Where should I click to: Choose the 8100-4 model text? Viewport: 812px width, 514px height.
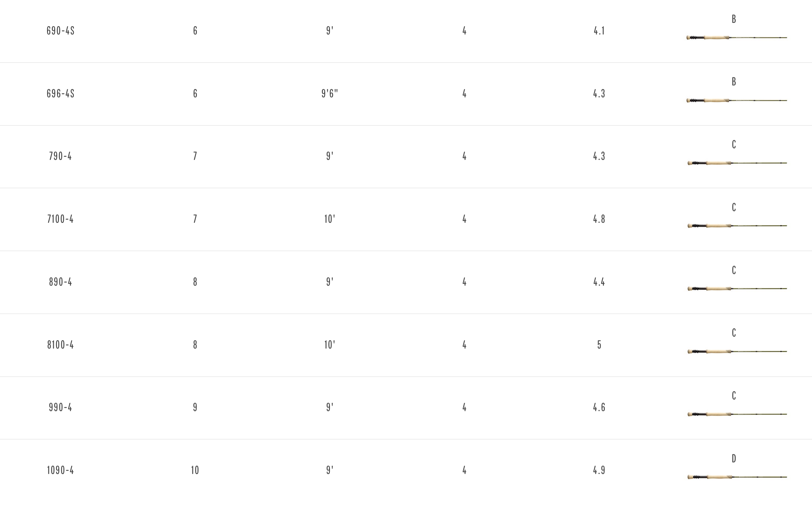point(60,345)
